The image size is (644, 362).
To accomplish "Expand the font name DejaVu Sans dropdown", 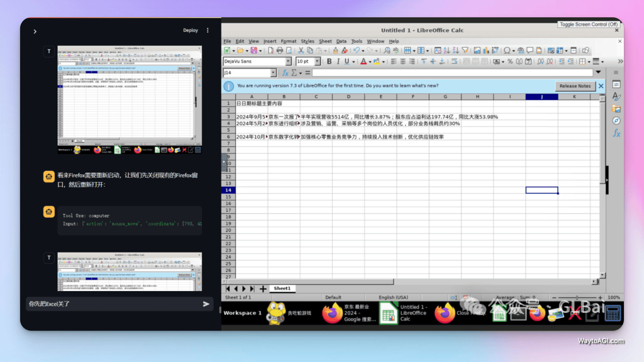I will tap(288, 61).
